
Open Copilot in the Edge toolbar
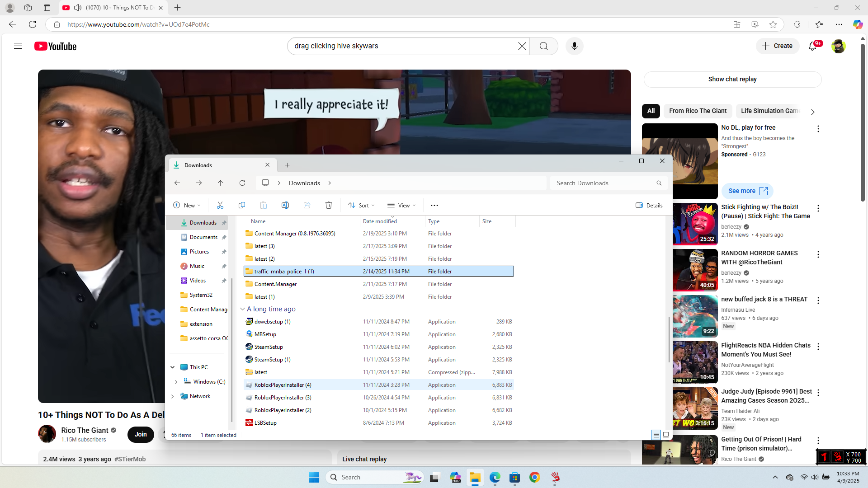click(x=858, y=24)
